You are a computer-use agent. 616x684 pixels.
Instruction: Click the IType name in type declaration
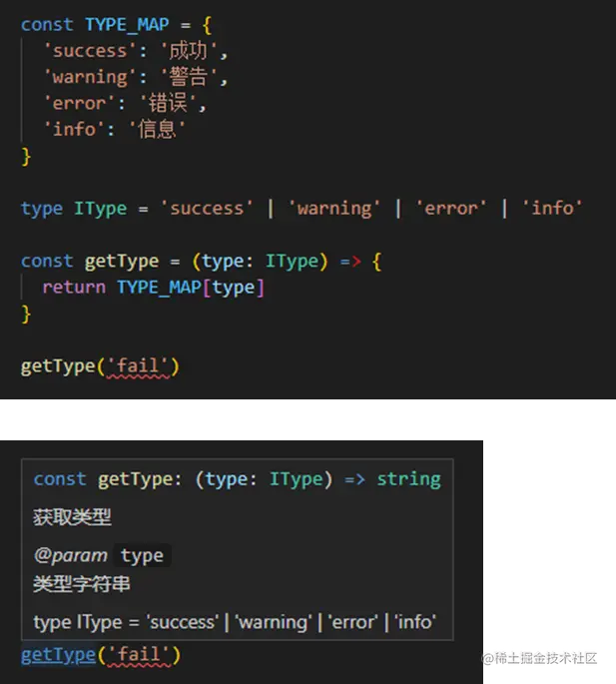tap(101, 209)
